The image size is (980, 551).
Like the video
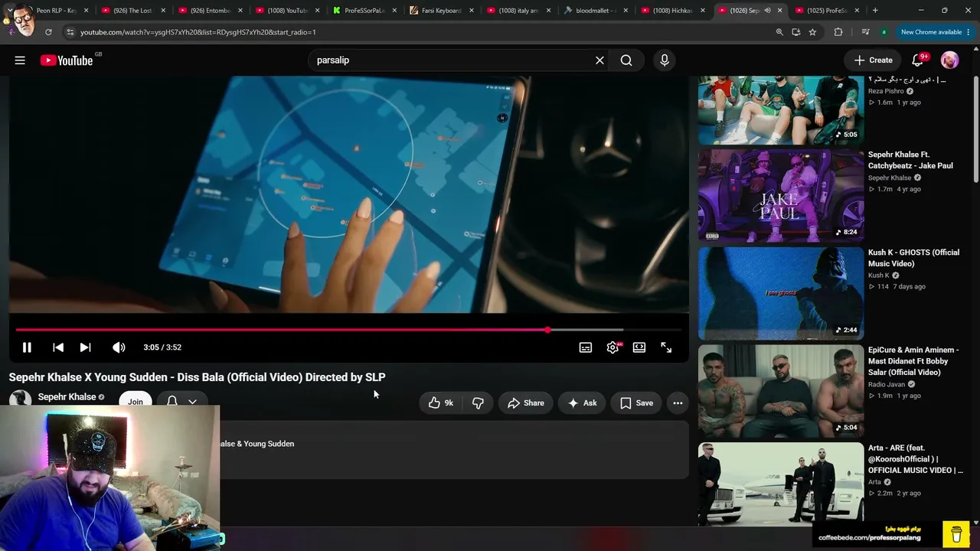pos(440,403)
